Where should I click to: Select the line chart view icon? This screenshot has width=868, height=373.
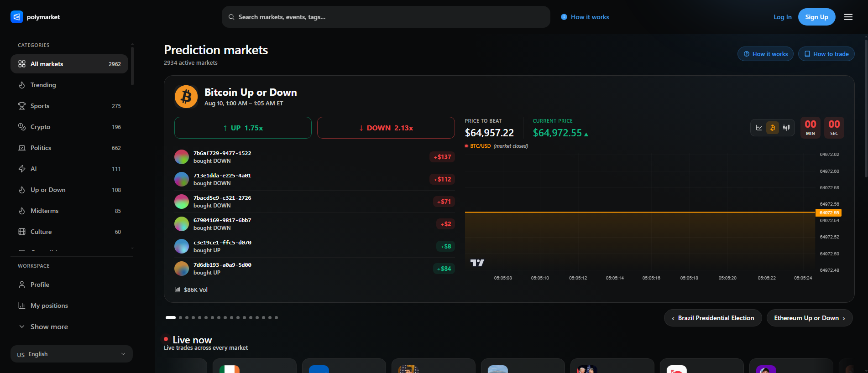tap(759, 128)
